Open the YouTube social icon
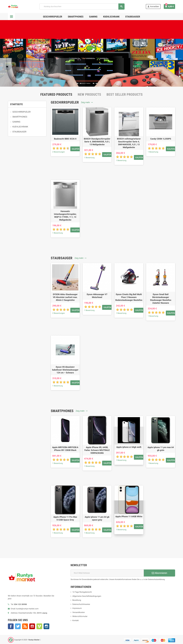 coord(32,626)
